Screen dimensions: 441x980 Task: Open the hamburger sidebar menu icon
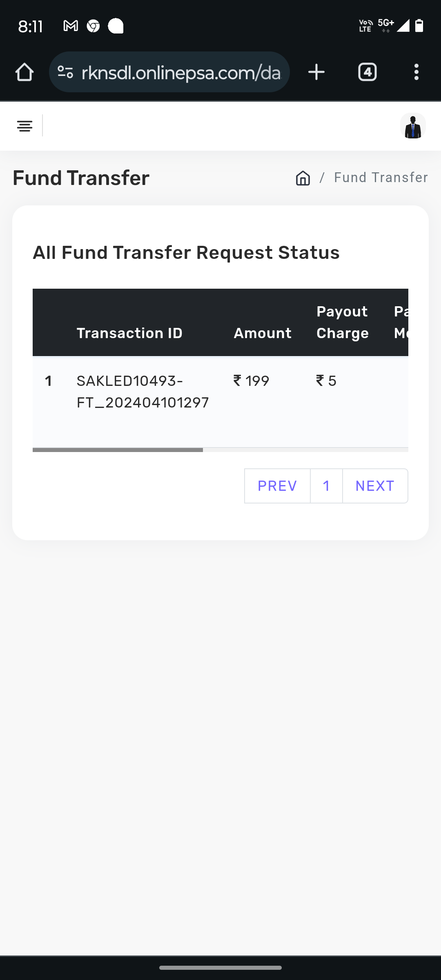24,126
